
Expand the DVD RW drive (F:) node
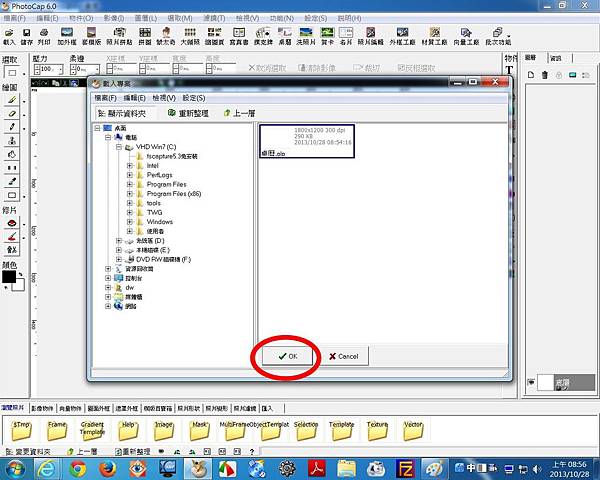[x=119, y=260]
